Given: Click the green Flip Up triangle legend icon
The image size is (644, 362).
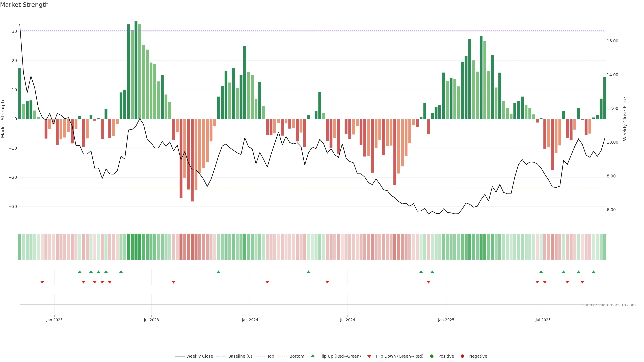Looking at the screenshot, I should click(x=312, y=356).
